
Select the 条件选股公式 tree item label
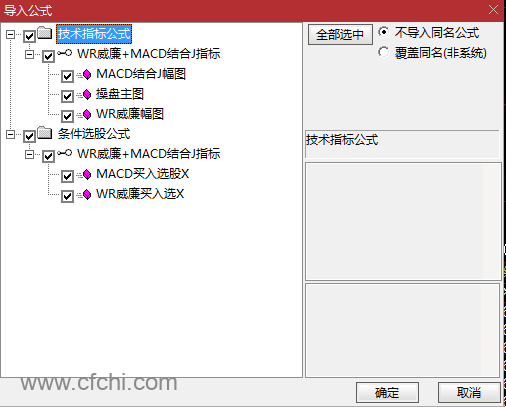click(x=94, y=134)
